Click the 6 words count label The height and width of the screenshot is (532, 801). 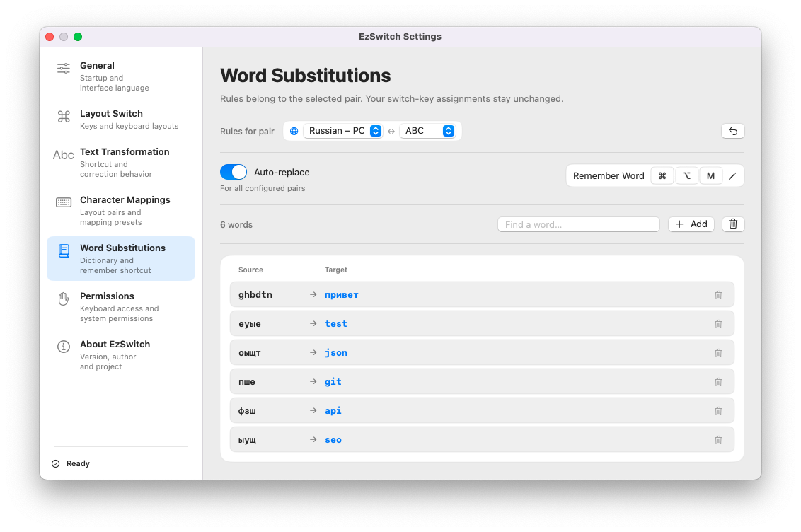[x=236, y=225]
